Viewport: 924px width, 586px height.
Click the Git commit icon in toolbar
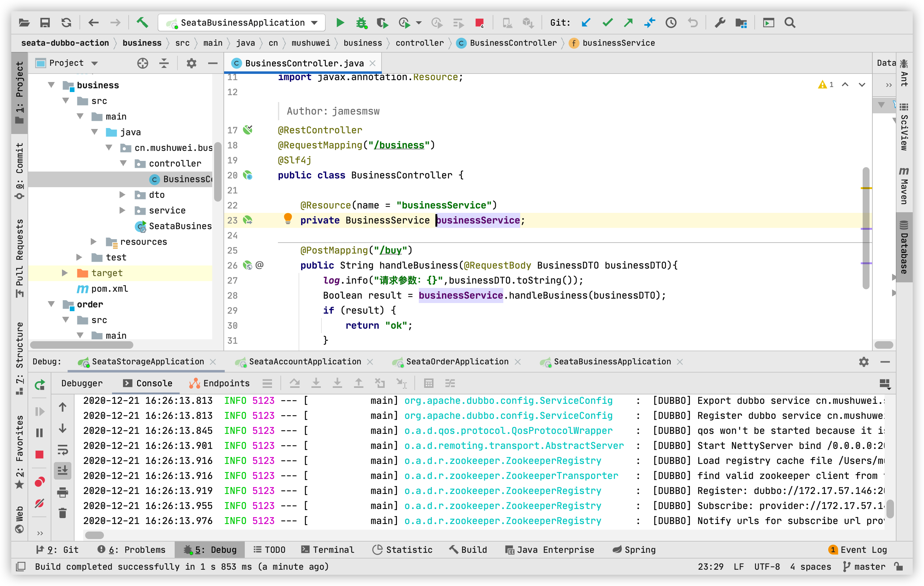click(x=607, y=22)
